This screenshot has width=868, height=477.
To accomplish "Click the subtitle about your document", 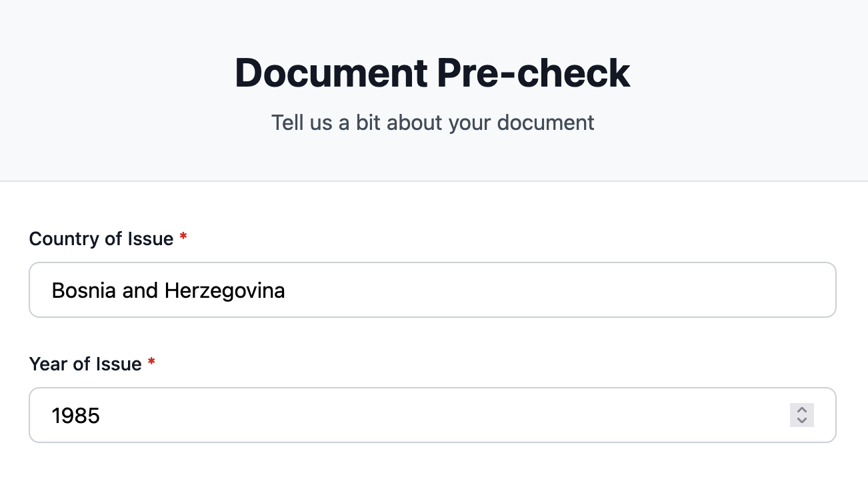I will tap(432, 123).
